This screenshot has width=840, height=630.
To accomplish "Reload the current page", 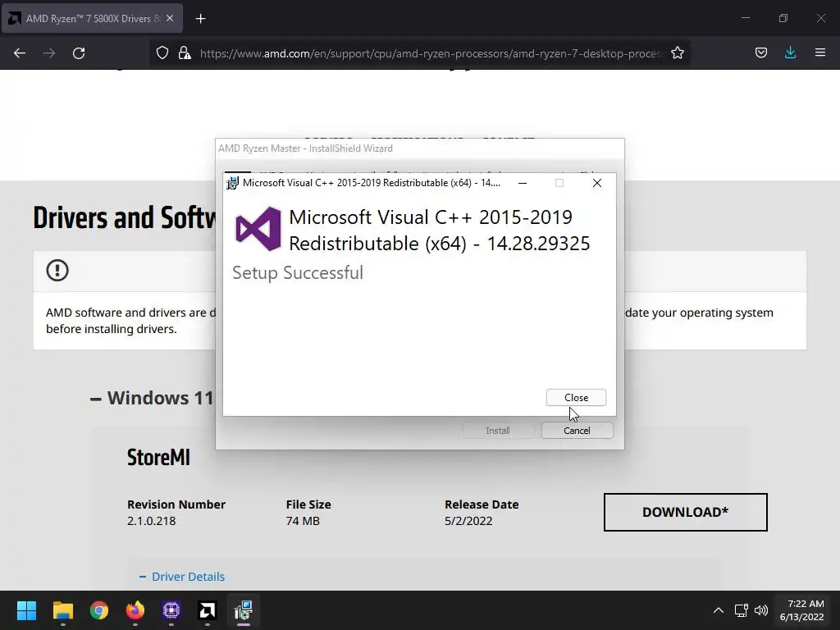I will click(79, 53).
